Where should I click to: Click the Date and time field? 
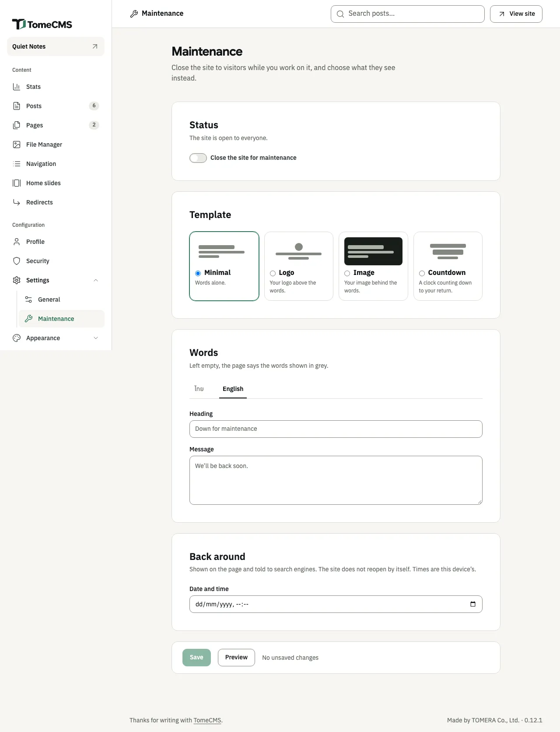(x=336, y=604)
